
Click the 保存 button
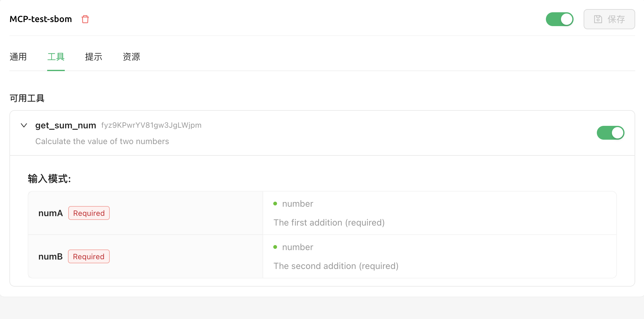[x=609, y=19]
